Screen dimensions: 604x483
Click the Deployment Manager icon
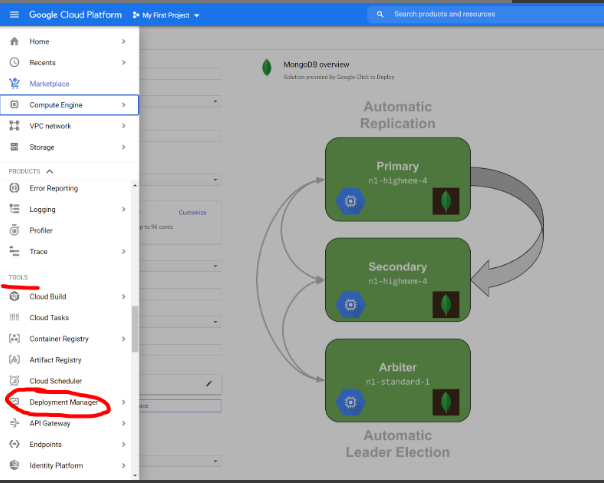coord(14,402)
